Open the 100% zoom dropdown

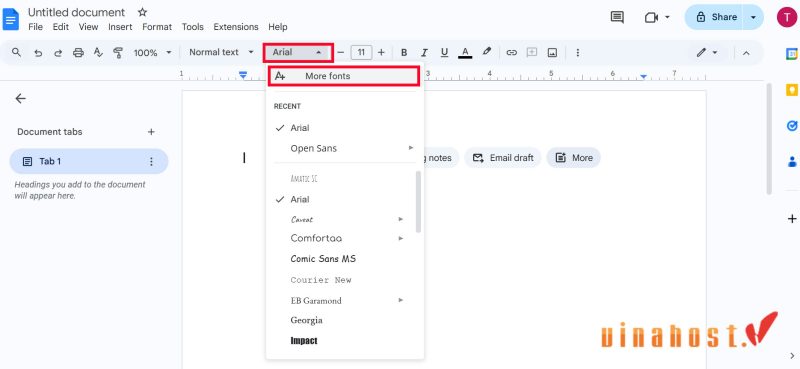click(x=153, y=53)
